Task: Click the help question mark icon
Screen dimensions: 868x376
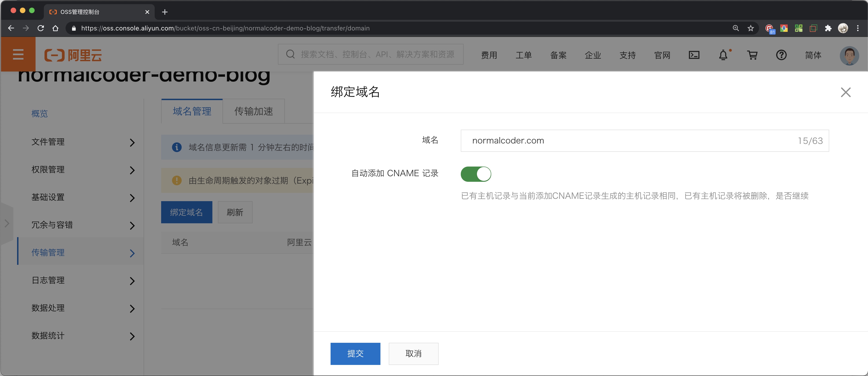Action: (x=781, y=55)
